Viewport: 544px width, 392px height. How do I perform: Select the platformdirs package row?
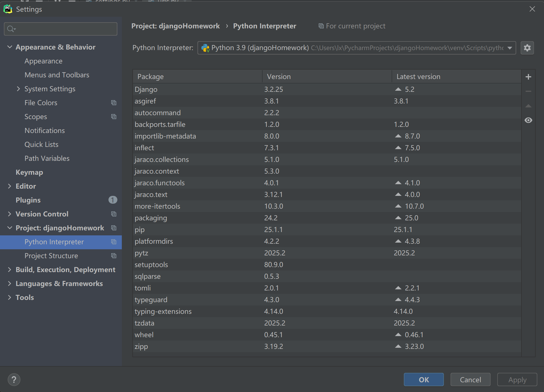point(327,241)
